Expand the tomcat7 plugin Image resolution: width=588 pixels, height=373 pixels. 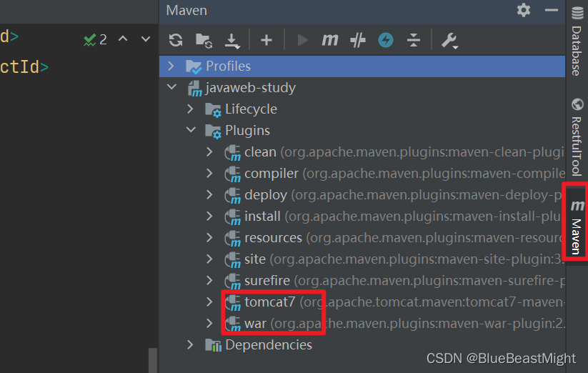point(209,302)
